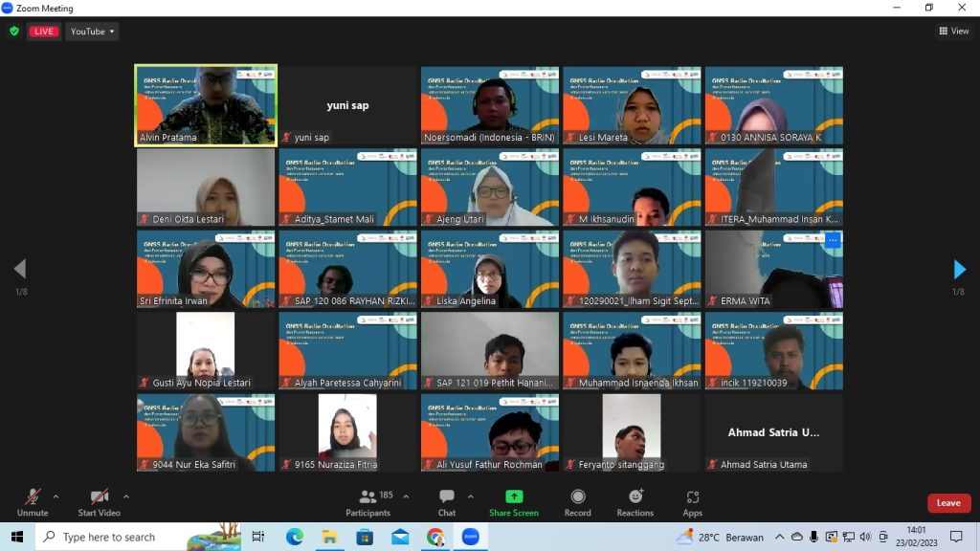Go to next gallery page arrow

click(x=959, y=270)
